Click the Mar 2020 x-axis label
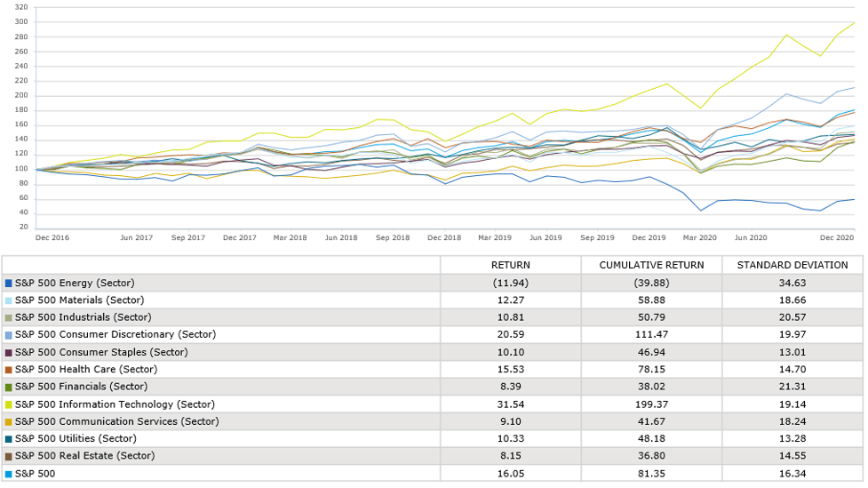Image resolution: width=868 pixels, height=488 pixels. 700,237
